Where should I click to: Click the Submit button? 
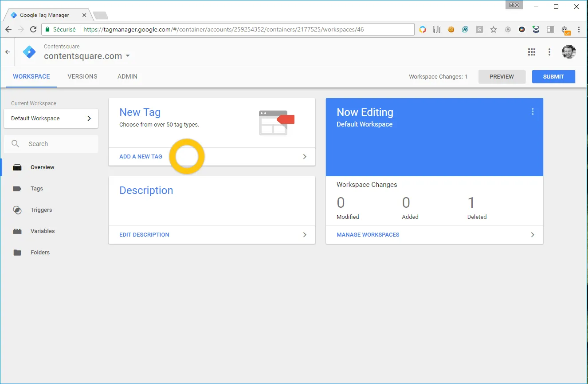pos(553,76)
